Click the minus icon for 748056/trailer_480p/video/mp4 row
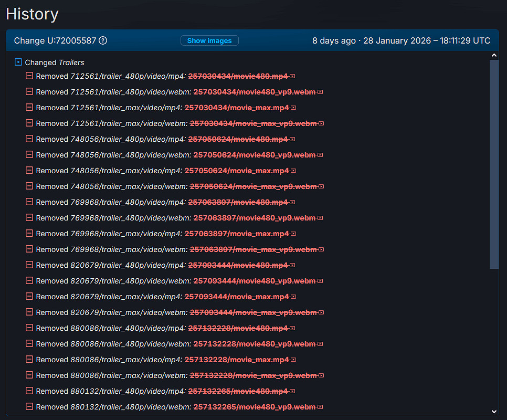Screen dimensions: 507x420 (x=29, y=139)
